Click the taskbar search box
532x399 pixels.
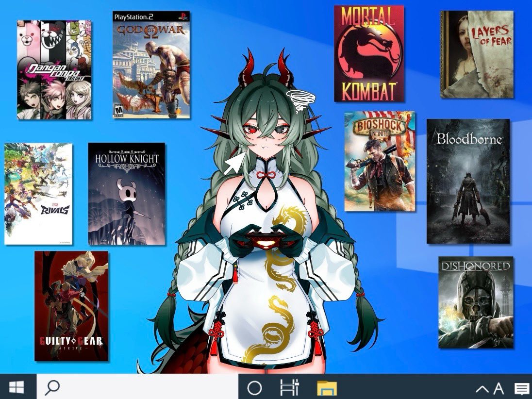137,387
